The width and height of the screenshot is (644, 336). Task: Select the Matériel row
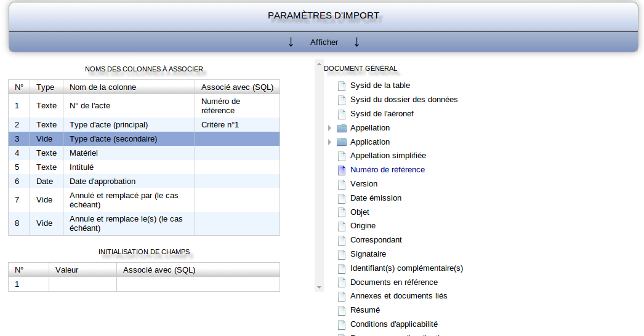coord(143,153)
